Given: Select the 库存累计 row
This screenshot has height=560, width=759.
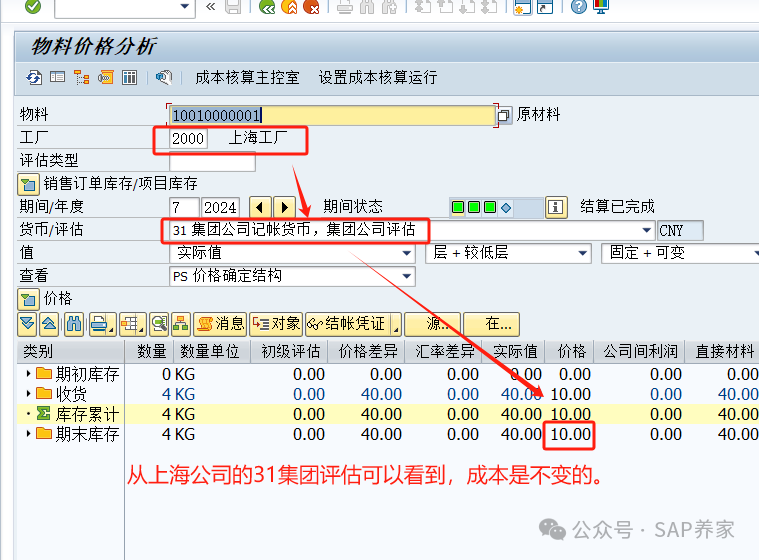Looking at the screenshot, I should (x=387, y=414).
